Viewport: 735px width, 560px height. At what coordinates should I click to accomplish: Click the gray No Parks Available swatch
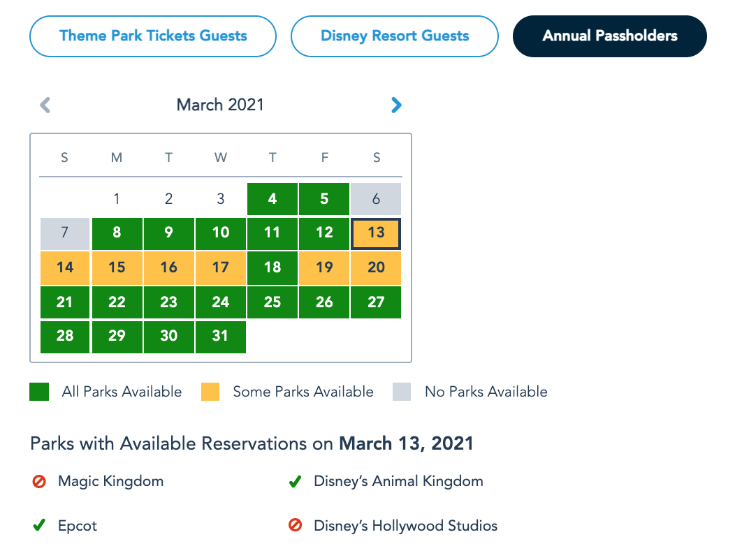pyautogui.click(x=402, y=392)
